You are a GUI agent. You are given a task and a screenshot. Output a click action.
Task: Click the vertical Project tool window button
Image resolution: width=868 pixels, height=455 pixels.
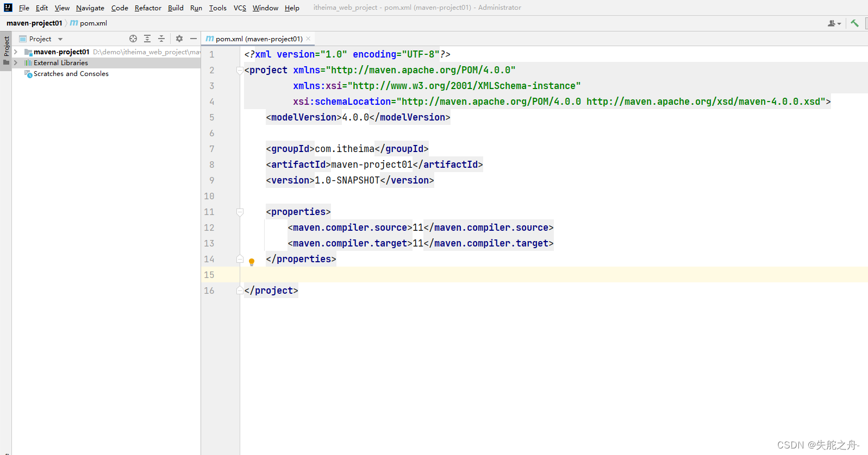click(x=6, y=51)
